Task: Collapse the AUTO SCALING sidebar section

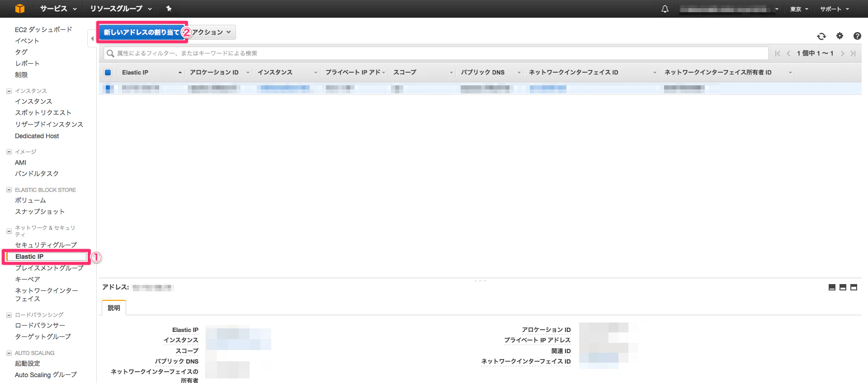Action: pos(9,353)
